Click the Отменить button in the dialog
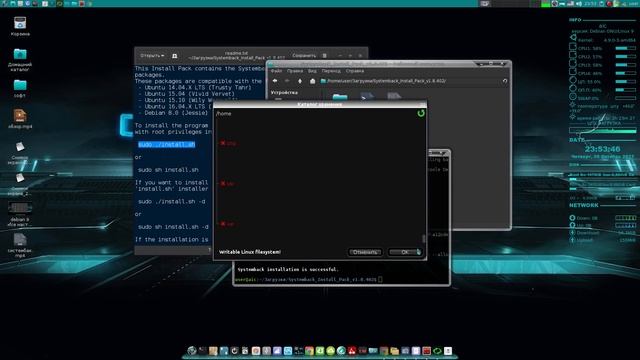Image resolution: width=640 pixels, height=360 pixels. coord(365,252)
